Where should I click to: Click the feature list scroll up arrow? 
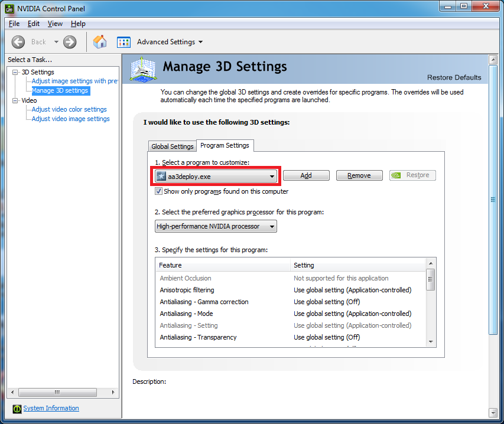point(431,263)
